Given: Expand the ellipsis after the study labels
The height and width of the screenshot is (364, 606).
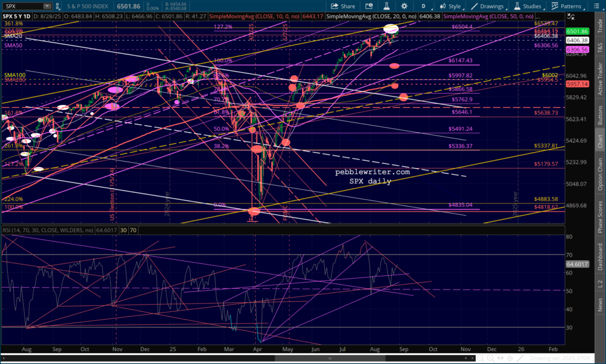Looking at the screenshot, I should click(537, 17).
